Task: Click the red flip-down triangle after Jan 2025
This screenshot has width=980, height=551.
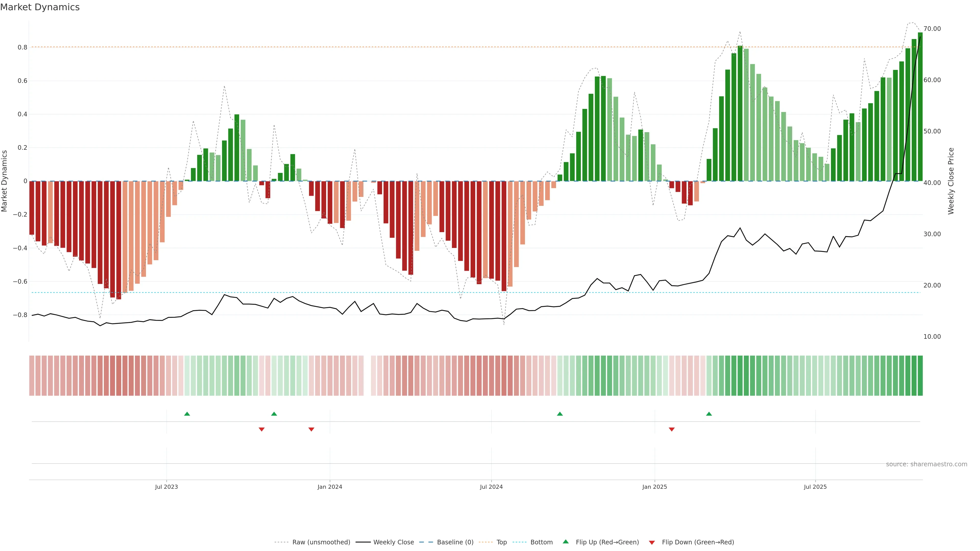Action: [x=671, y=429]
